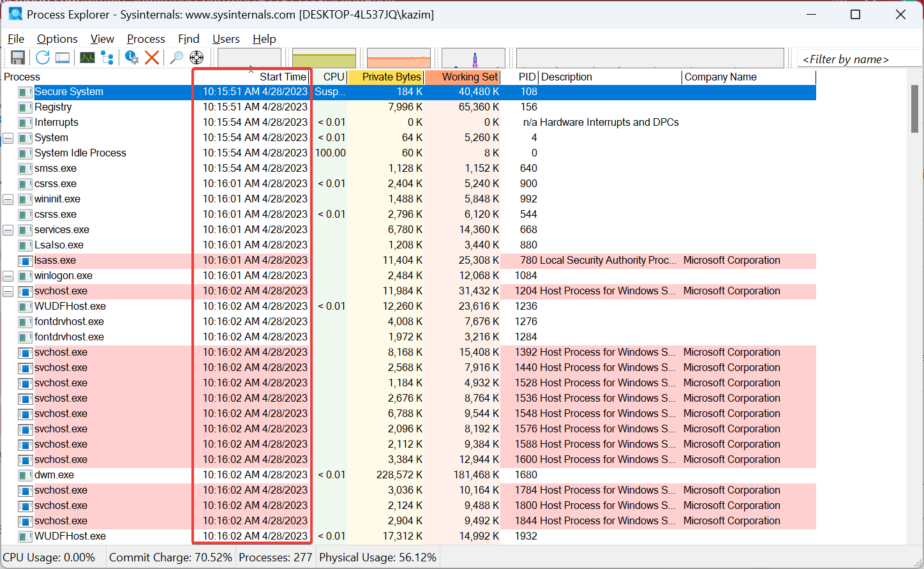
Task: Click the System Idle Process icon
Action: 25,153
